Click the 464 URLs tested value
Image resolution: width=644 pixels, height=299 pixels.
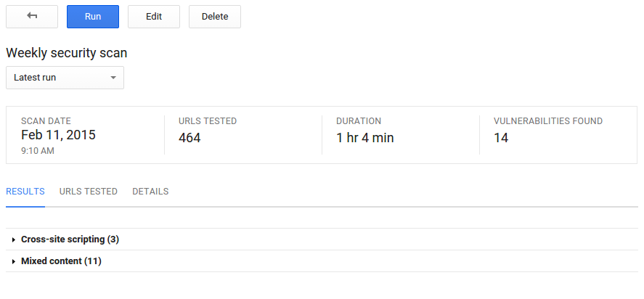pyautogui.click(x=189, y=138)
